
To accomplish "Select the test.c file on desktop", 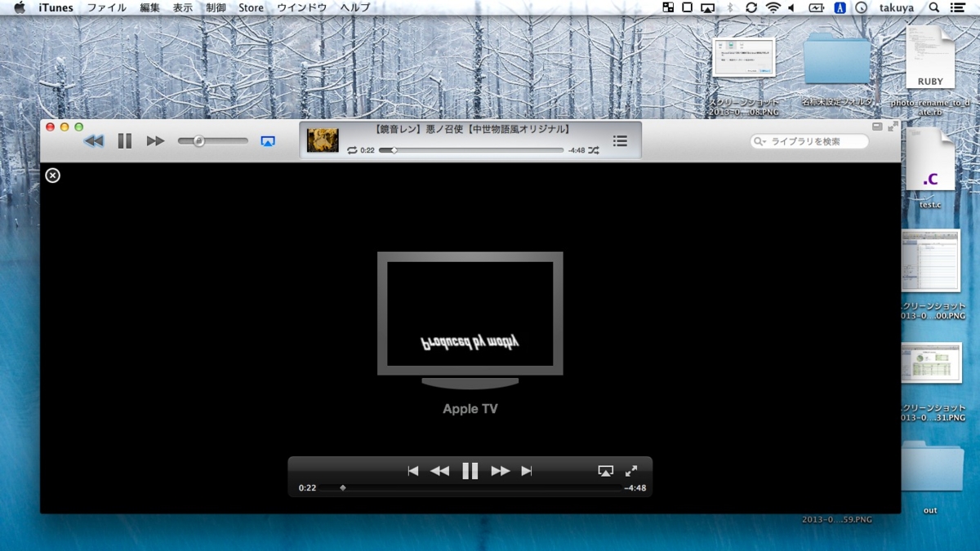I will (x=930, y=161).
